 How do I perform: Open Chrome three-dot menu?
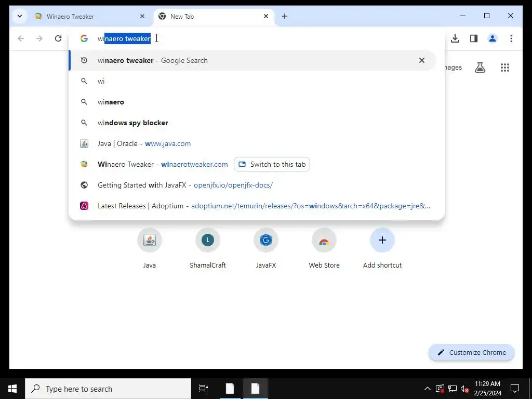(x=511, y=38)
